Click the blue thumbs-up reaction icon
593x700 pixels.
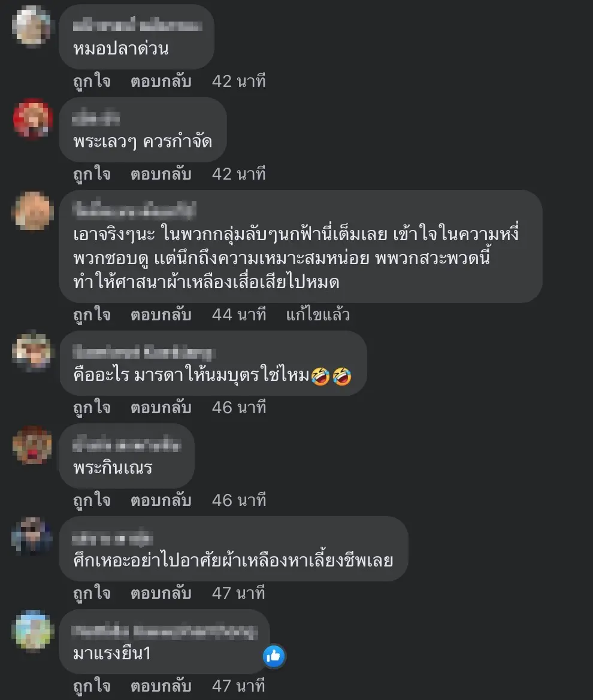coord(273,656)
